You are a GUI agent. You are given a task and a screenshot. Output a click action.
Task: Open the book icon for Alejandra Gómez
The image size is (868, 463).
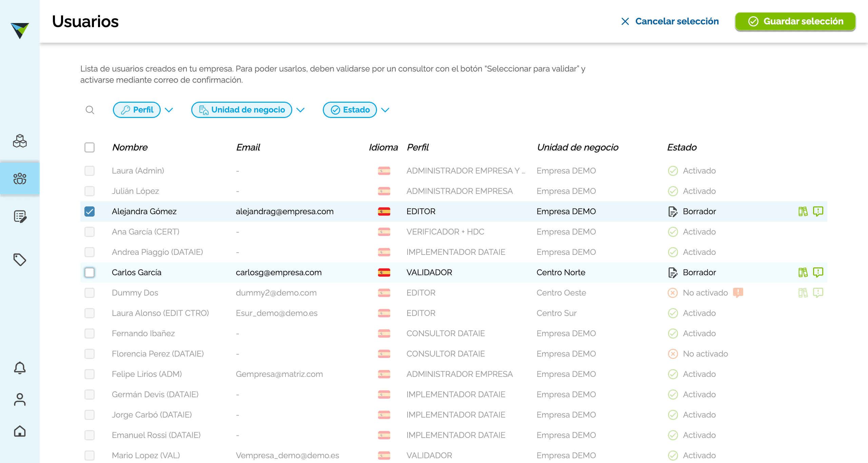(803, 212)
